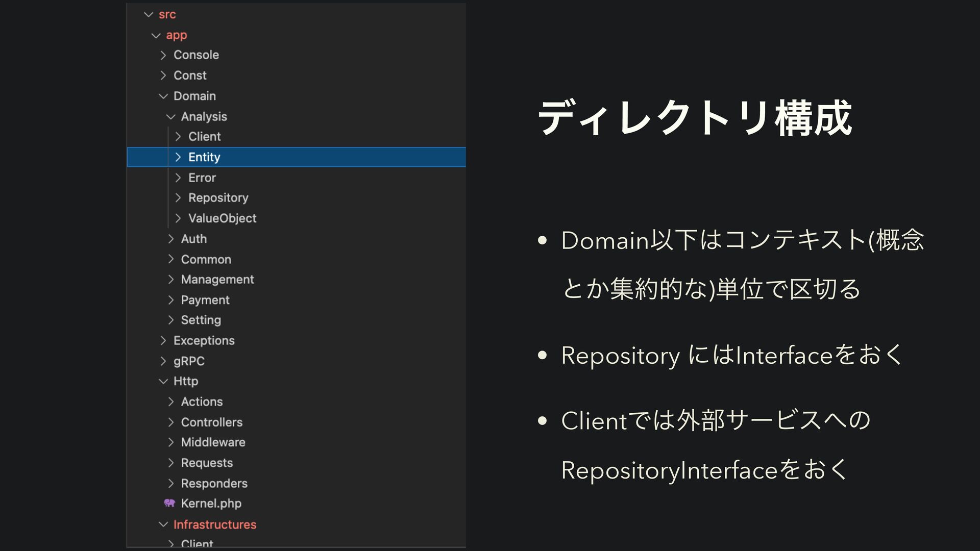
Task: Click the Controllers folder label
Action: coord(211,422)
